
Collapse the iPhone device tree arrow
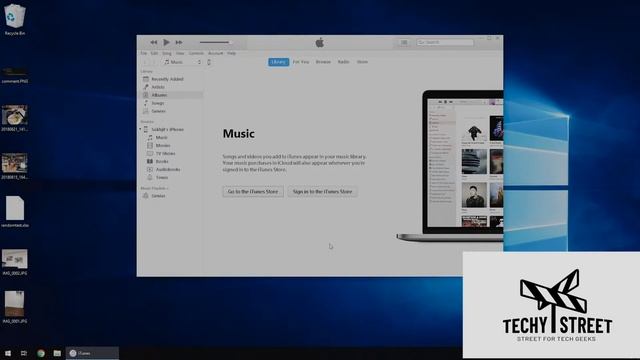pos(140,129)
